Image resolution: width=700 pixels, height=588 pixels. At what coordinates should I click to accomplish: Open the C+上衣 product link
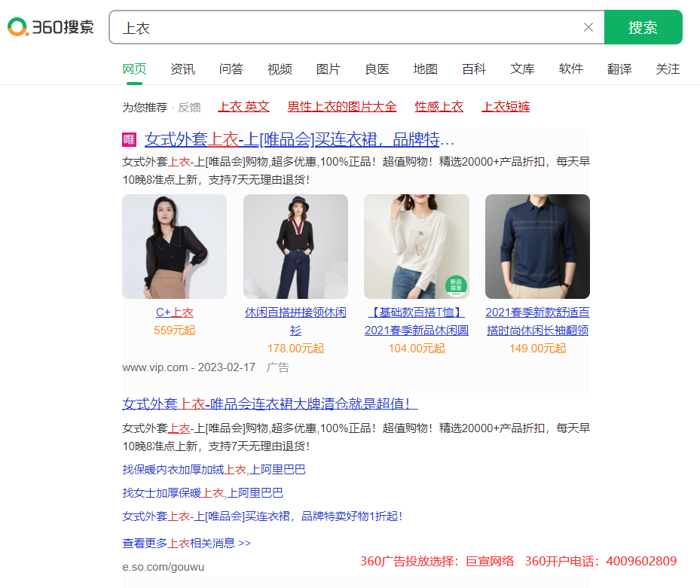tap(174, 312)
